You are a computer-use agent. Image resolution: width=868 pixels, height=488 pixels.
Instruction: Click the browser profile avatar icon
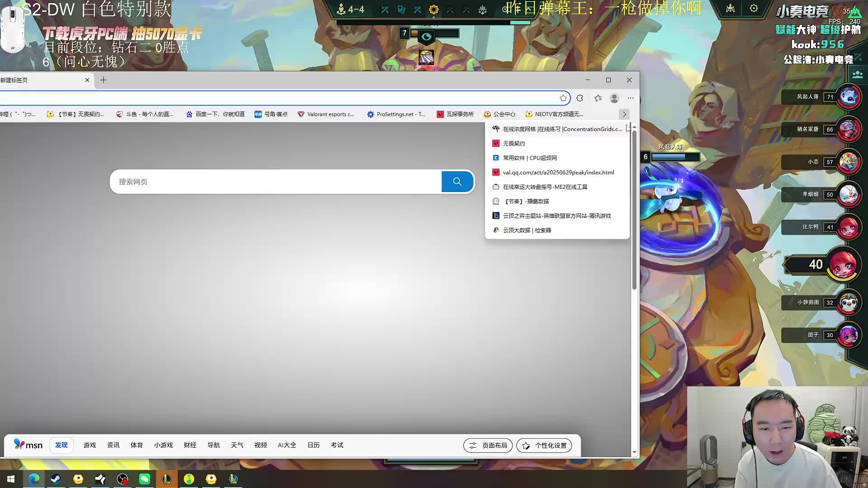pyautogui.click(x=614, y=98)
